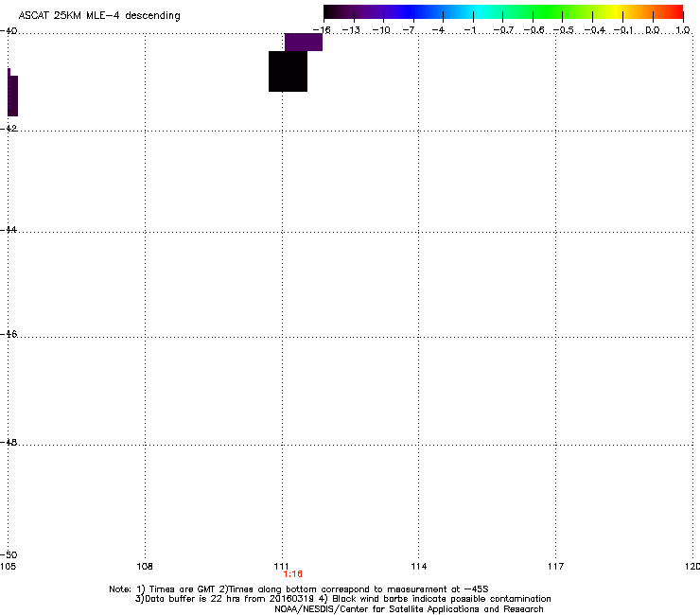Click the "-0.1" color scale label

coord(623,30)
